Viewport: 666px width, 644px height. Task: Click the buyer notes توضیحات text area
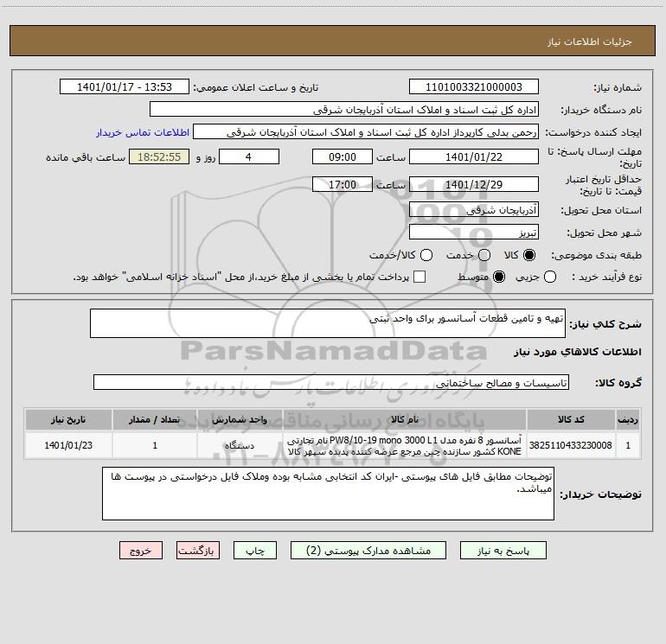pos(328,494)
